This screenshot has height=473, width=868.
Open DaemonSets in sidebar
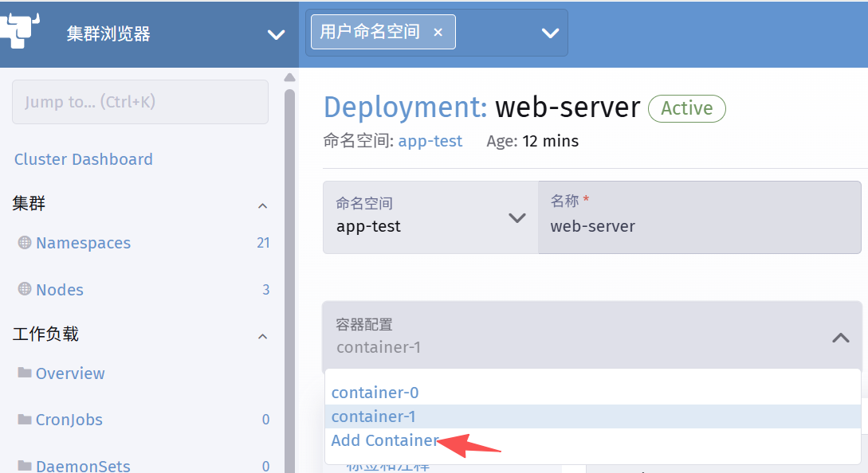[83, 466]
